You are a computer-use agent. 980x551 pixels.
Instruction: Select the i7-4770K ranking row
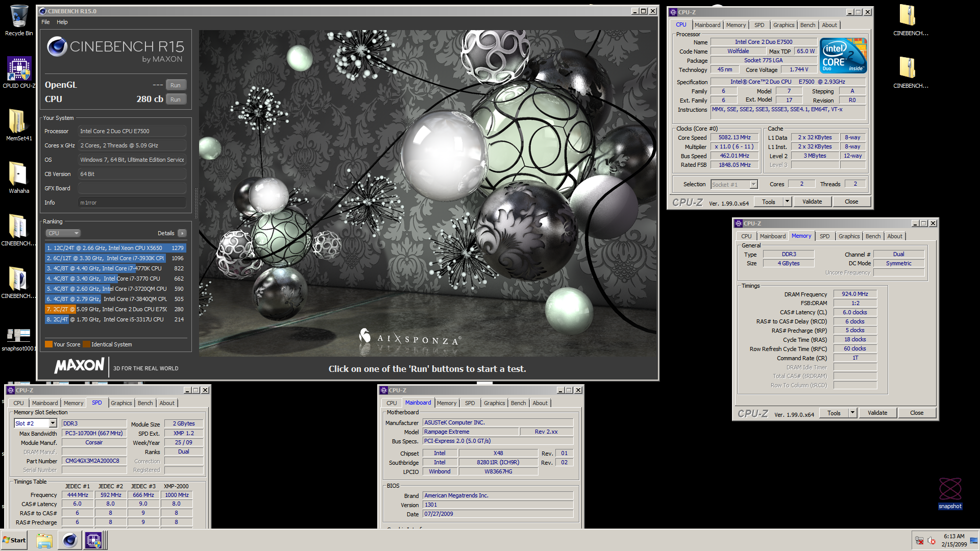[x=115, y=268]
